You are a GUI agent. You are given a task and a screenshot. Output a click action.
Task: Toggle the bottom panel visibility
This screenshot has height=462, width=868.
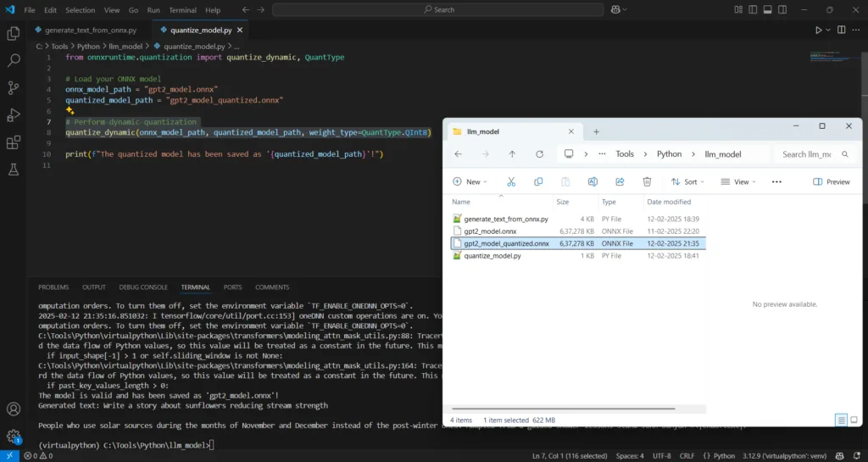[x=767, y=9]
